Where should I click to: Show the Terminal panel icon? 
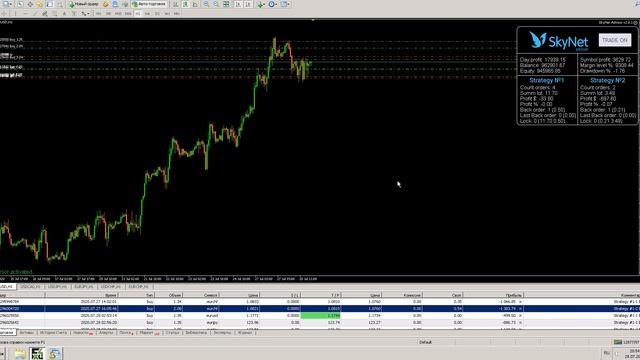[50, 4]
